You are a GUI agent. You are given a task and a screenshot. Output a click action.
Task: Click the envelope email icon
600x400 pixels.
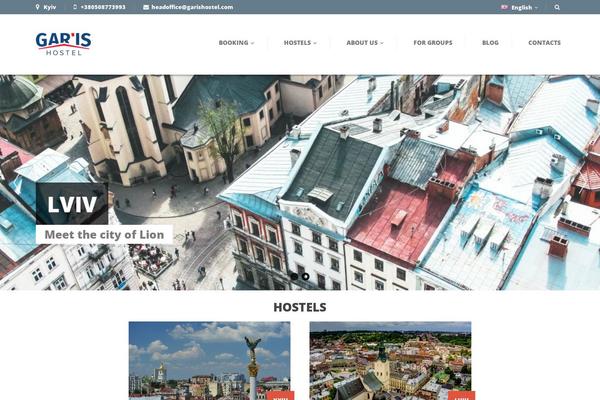pos(146,7)
